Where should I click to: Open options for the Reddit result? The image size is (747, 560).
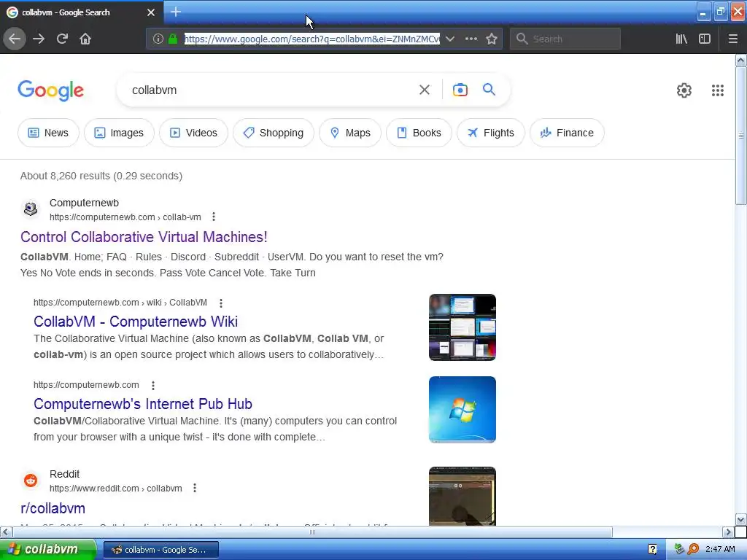(194, 488)
